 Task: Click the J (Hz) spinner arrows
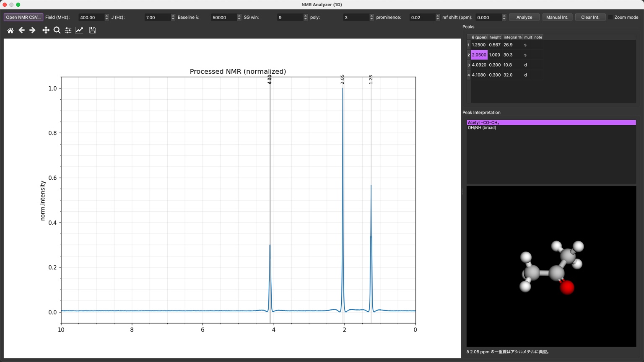(x=173, y=17)
